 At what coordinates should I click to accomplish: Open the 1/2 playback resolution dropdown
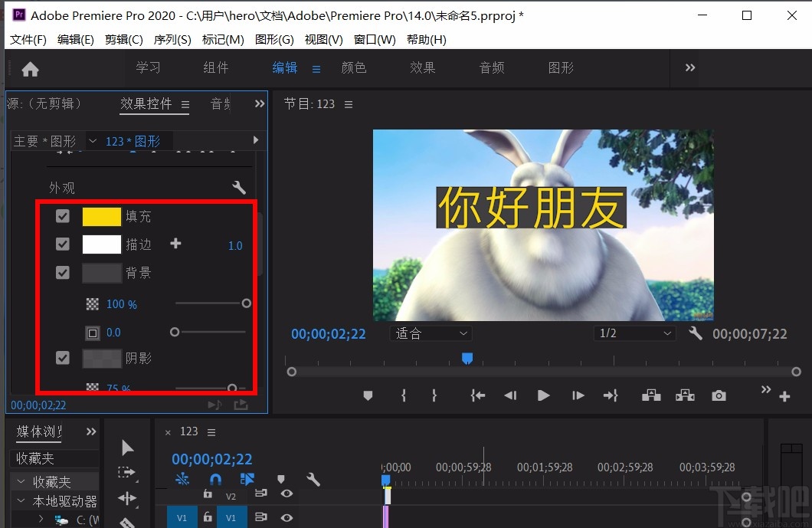(634, 333)
